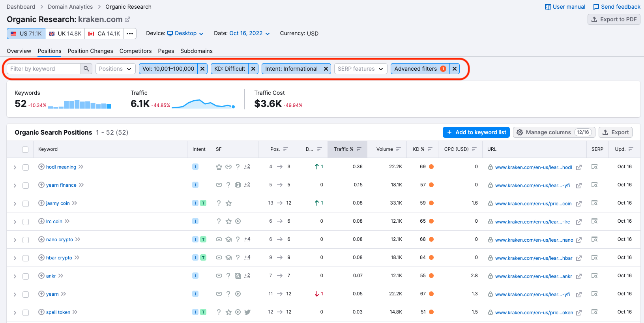Check the yearn finance row checkbox

pos(26,186)
